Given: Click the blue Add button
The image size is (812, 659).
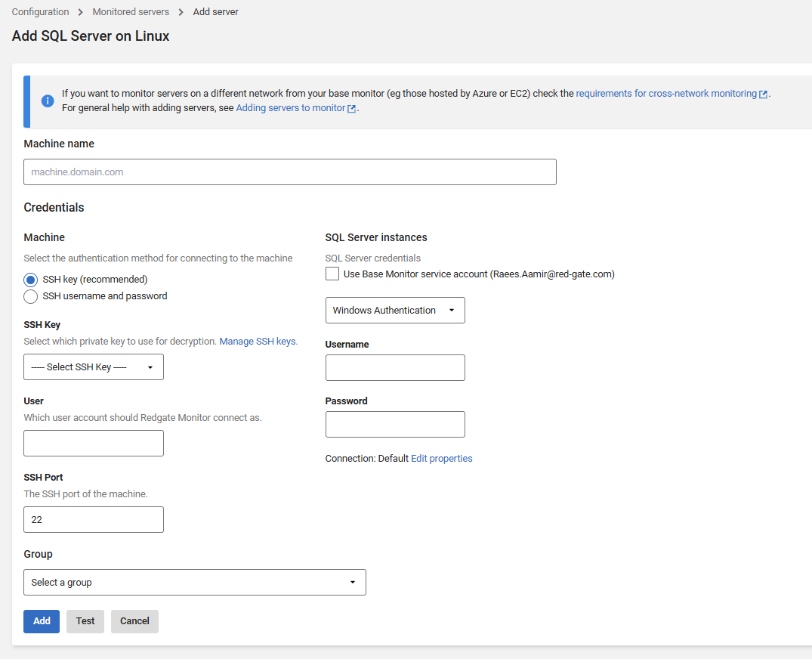Looking at the screenshot, I should click(42, 621).
